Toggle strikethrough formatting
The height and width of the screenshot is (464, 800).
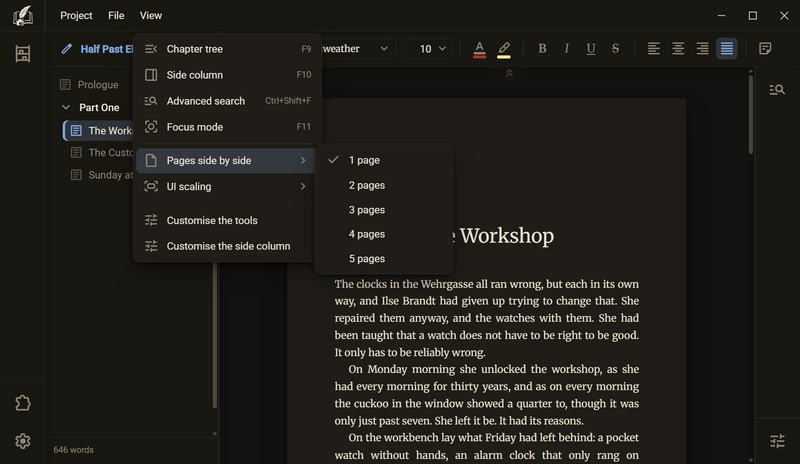coord(615,48)
